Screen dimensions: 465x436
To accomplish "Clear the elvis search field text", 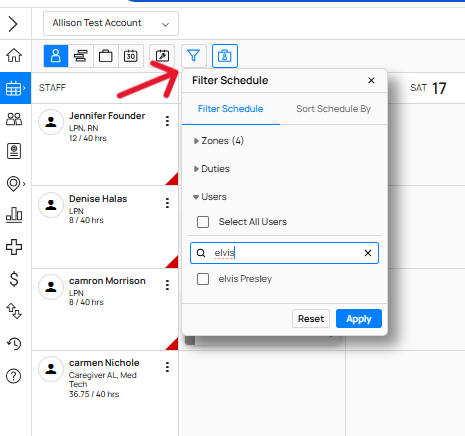I will 368,253.
